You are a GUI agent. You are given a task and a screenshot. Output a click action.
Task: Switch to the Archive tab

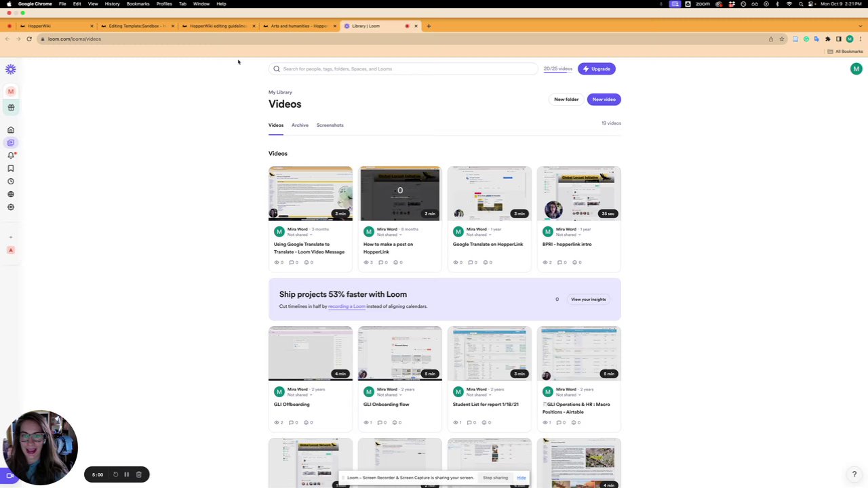click(300, 125)
